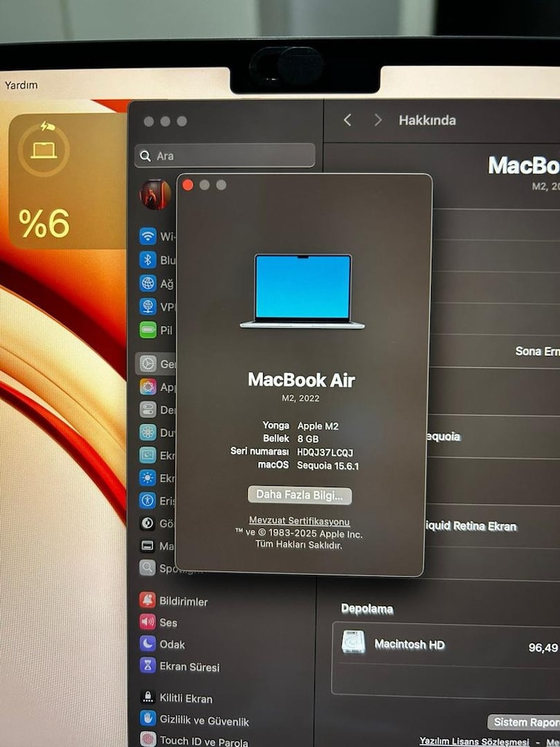560x747 pixels.
Task: Select the Erişilebilirlik accessibility icon
Action: [147, 500]
